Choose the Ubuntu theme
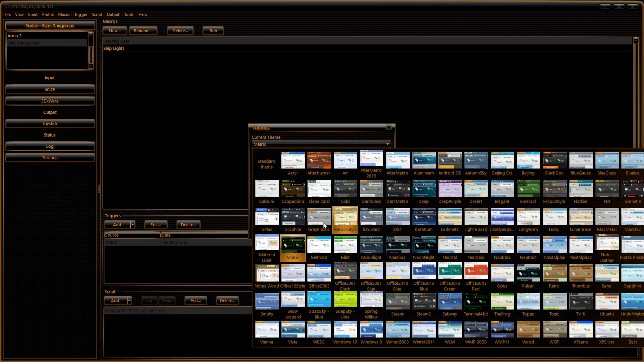The image size is (644, 362). click(607, 305)
